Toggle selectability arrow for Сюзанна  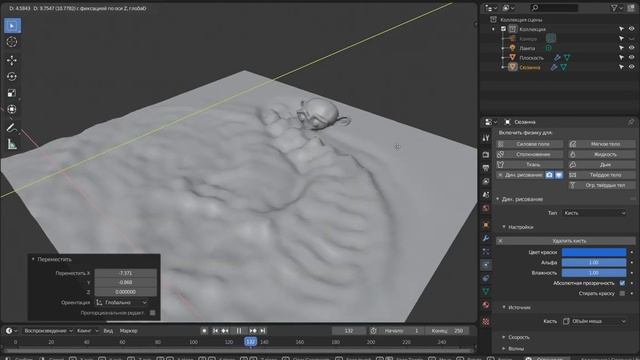621,67
